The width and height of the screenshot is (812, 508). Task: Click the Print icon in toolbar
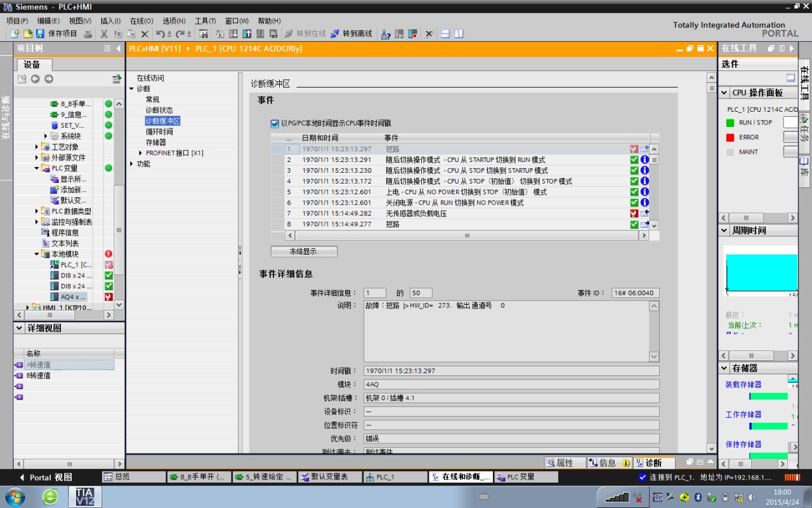[x=88, y=34]
